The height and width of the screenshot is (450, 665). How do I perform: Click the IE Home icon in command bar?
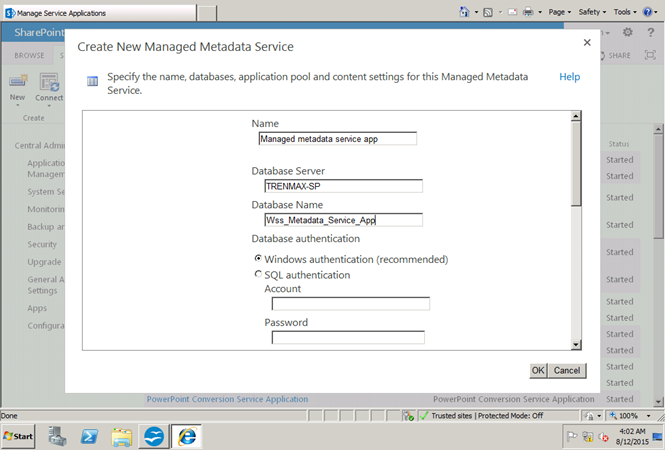[x=464, y=12]
